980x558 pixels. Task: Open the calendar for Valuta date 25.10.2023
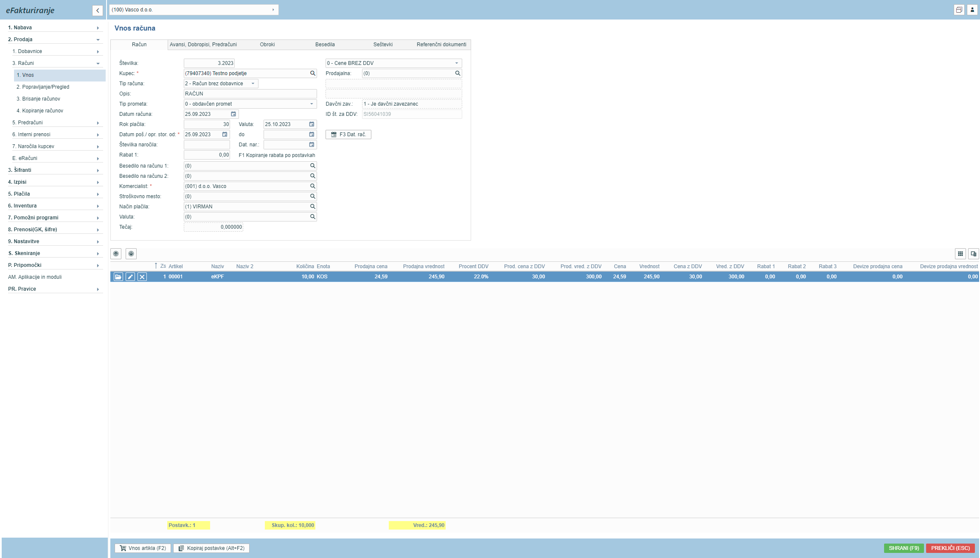[x=312, y=124]
